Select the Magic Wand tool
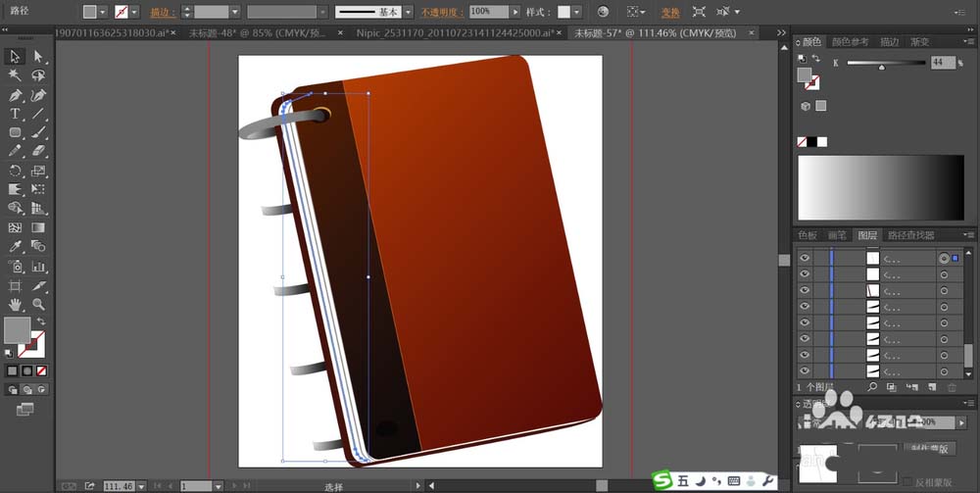 (x=15, y=75)
